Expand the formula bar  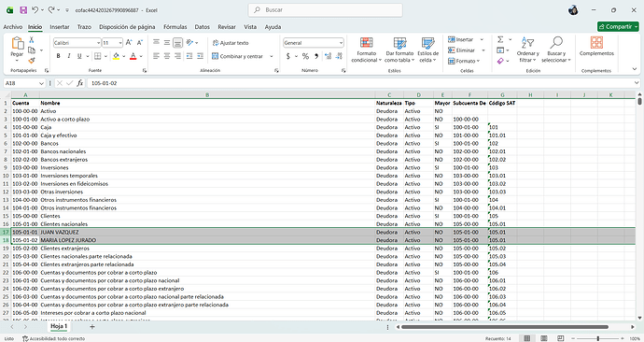point(637,83)
